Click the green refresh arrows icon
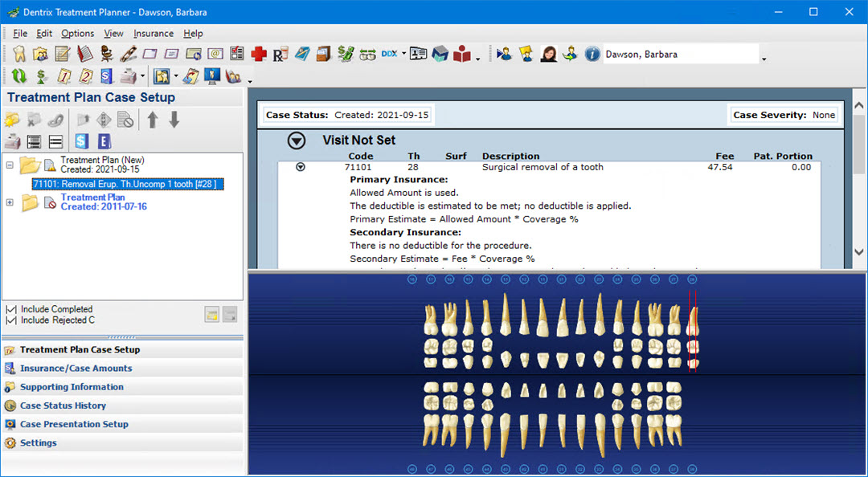868x477 pixels. point(19,76)
